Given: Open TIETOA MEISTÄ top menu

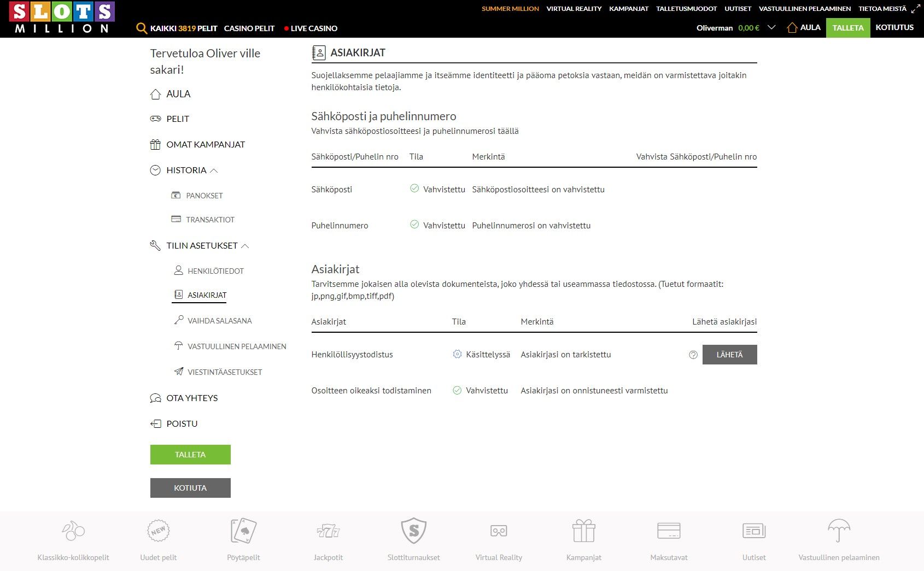Looking at the screenshot, I should point(882,9).
